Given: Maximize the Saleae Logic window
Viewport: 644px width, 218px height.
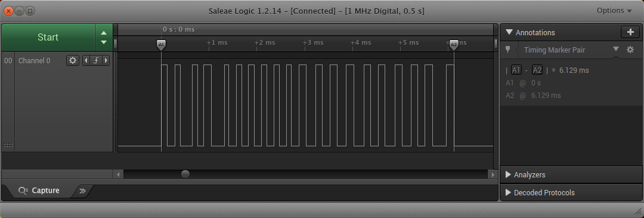Looking at the screenshot, I should click(30, 11).
